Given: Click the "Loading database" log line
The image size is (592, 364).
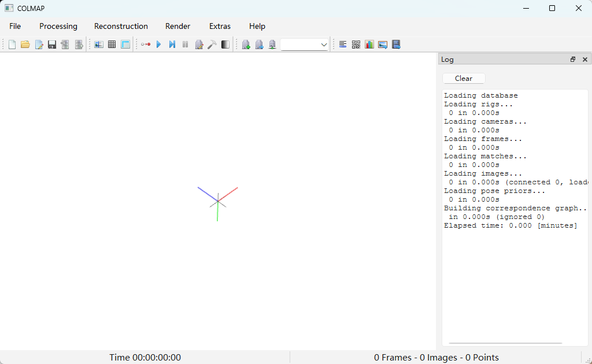Looking at the screenshot, I should pos(481,95).
